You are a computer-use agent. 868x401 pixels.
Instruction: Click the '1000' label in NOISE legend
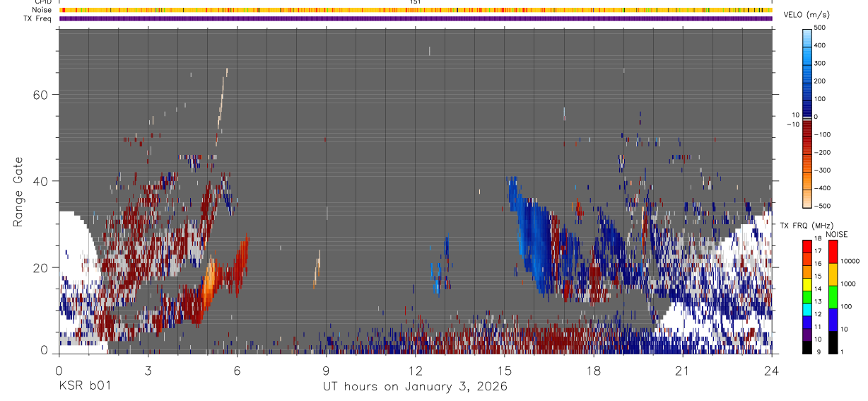(848, 285)
